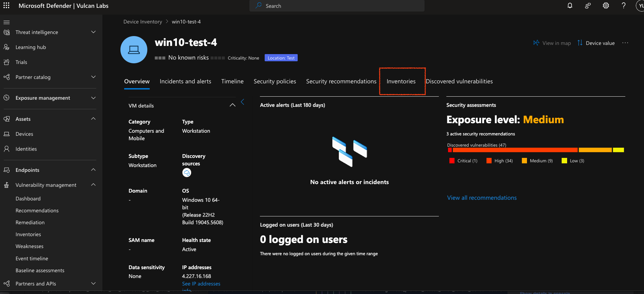644x294 pixels.
Task: Open the Timeline tab
Action: (x=232, y=81)
